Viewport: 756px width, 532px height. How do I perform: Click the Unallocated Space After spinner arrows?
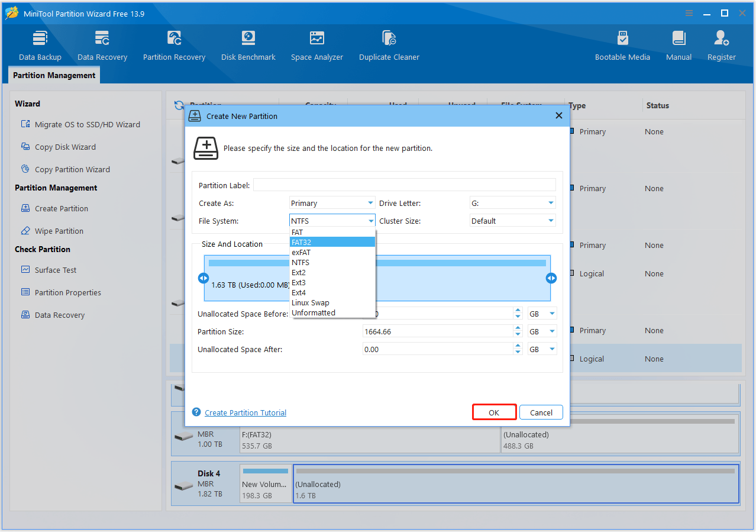click(518, 349)
